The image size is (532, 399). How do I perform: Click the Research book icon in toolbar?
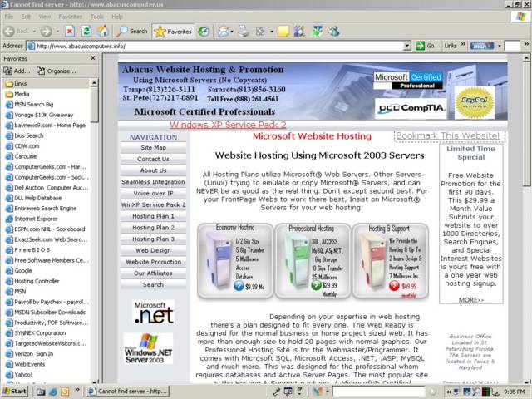coord(299,32)
